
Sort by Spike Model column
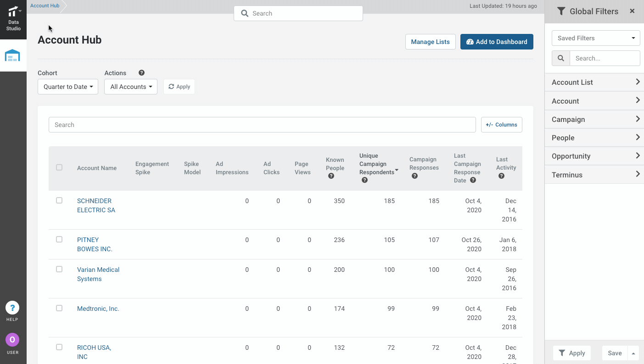192,168
